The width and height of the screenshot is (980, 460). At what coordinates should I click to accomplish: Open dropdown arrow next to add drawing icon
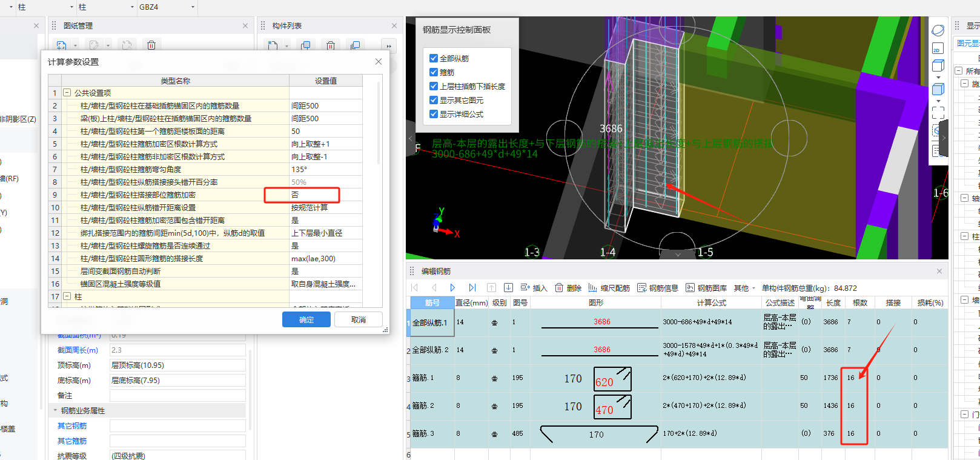click(75, 45)
